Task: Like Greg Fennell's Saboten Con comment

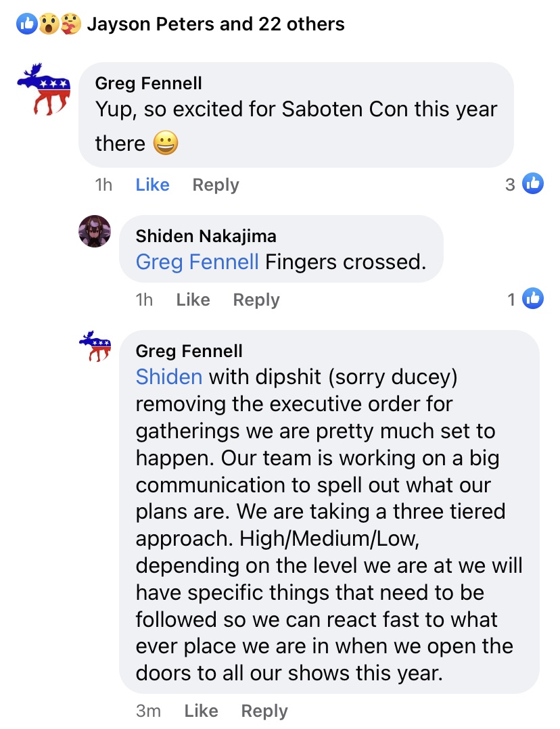Action: coord(152,185)
